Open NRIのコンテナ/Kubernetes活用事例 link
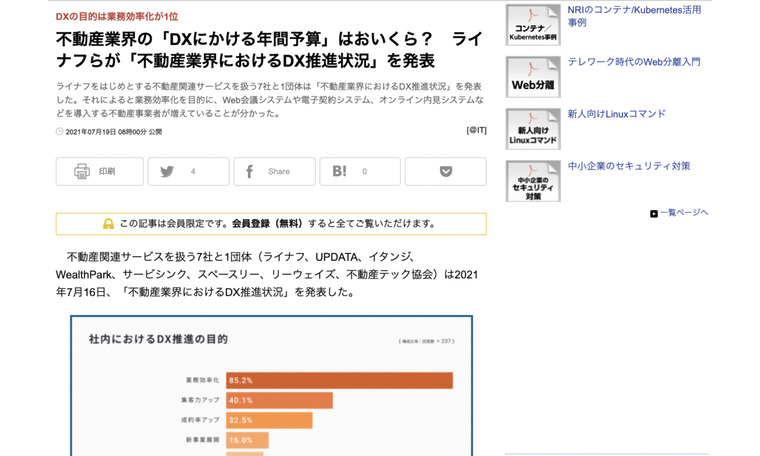The width and height of the screenshot is (760, 456). pos(634,15)
